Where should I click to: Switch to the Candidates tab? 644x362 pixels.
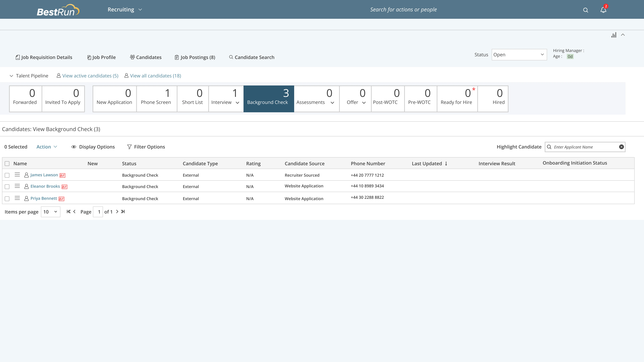coord(146,57)
